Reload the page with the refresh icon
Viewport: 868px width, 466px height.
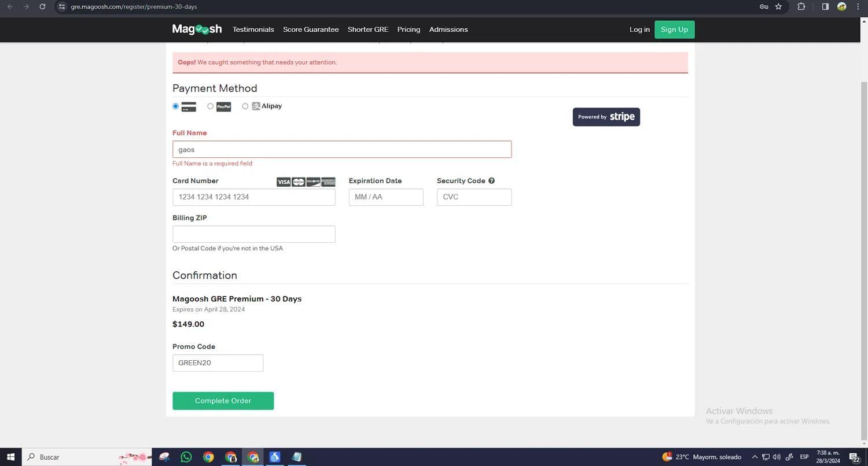click(42, 6)
